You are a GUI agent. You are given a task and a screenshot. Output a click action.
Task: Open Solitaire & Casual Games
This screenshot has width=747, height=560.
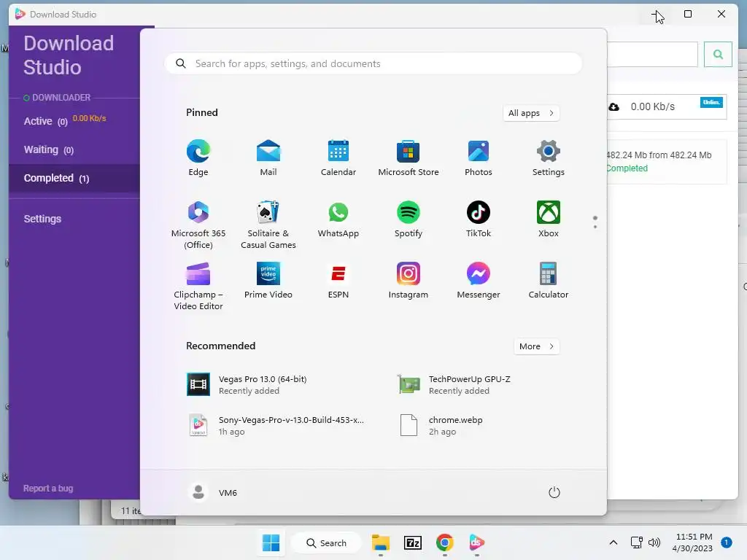[x=268, y=225]
